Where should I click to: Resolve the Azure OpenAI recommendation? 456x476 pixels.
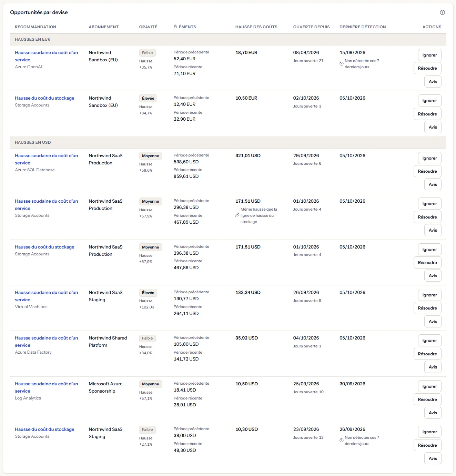(x=427, y=68)
